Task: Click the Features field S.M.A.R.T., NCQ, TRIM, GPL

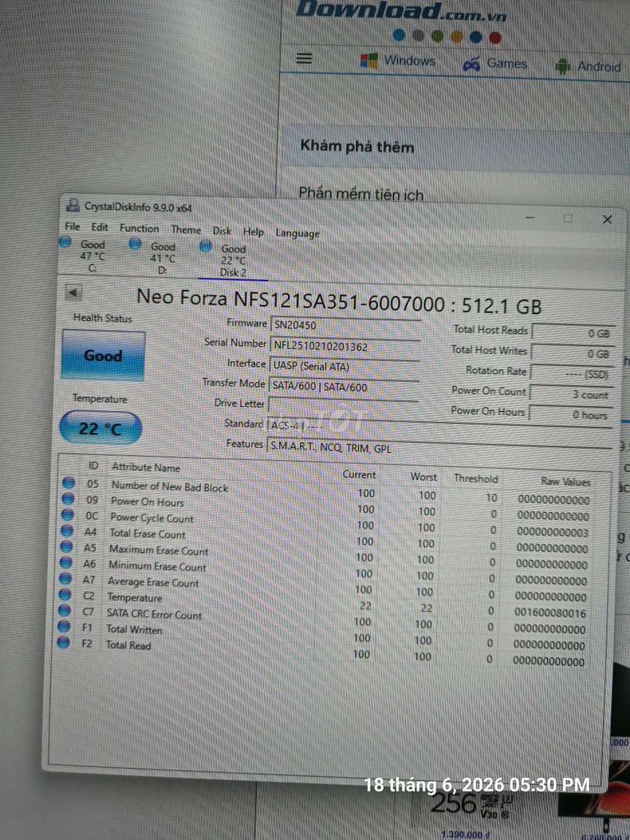Action: pos(440,447)
